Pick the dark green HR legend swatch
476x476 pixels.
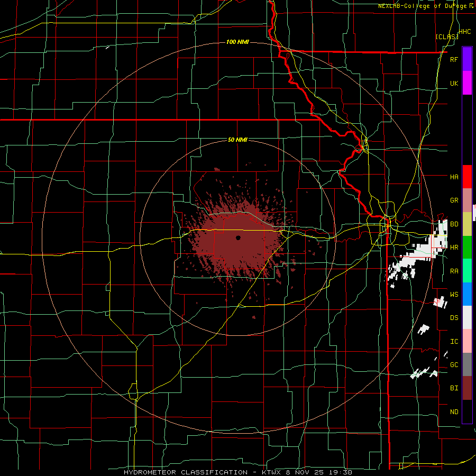point(467,247)
